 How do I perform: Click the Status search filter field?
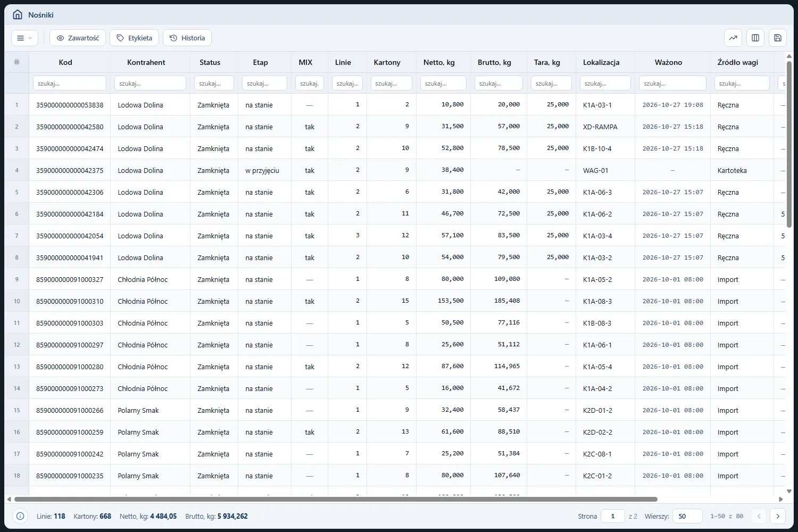pyautogui.click(x=214, y=84)
